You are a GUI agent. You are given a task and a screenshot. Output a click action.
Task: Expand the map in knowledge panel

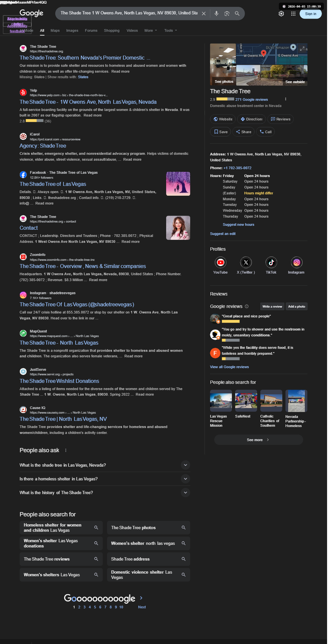pos(303,48)
